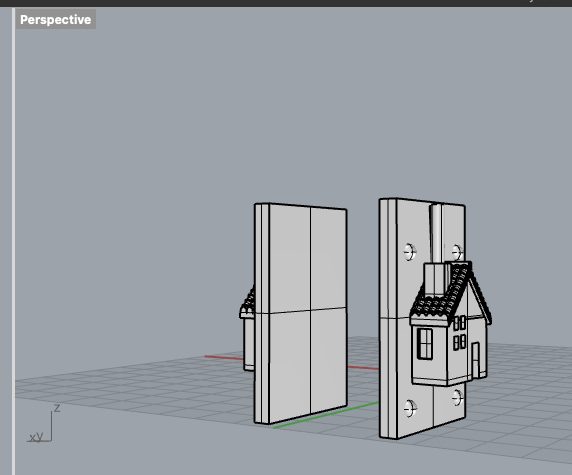The width and height of the screenshot is (572, 475).
Task: Click the small side windows on the house
Action: click(459, 333)
